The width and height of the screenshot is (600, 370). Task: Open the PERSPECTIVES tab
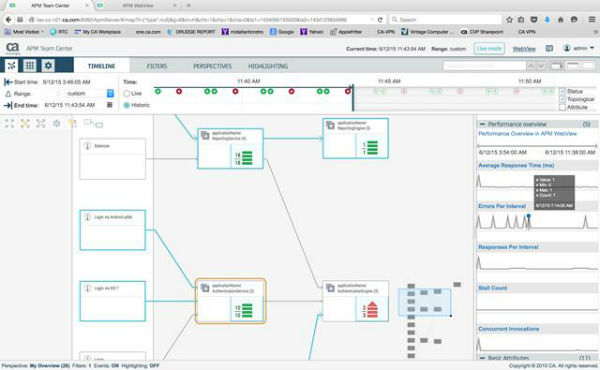212,66
